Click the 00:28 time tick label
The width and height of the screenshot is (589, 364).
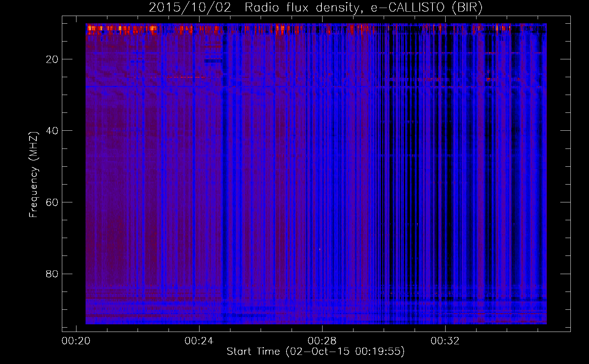pos(322,341)
